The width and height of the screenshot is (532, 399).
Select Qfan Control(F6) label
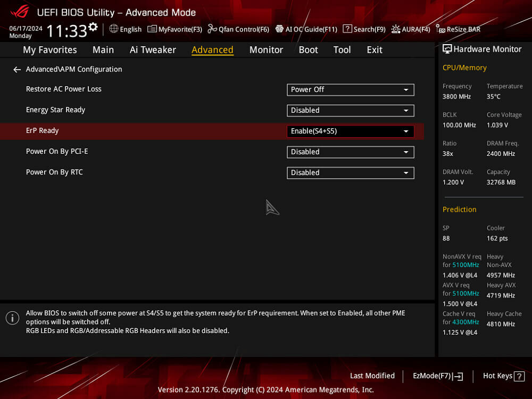tap(244, 29)
